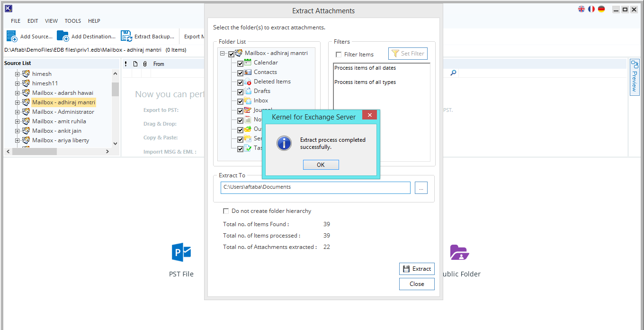The height and width of the screenshot is (330, 644).
Task: Uncheck the Mailbox - adhiraj mantri root checkbox
Action: (231, 54)
